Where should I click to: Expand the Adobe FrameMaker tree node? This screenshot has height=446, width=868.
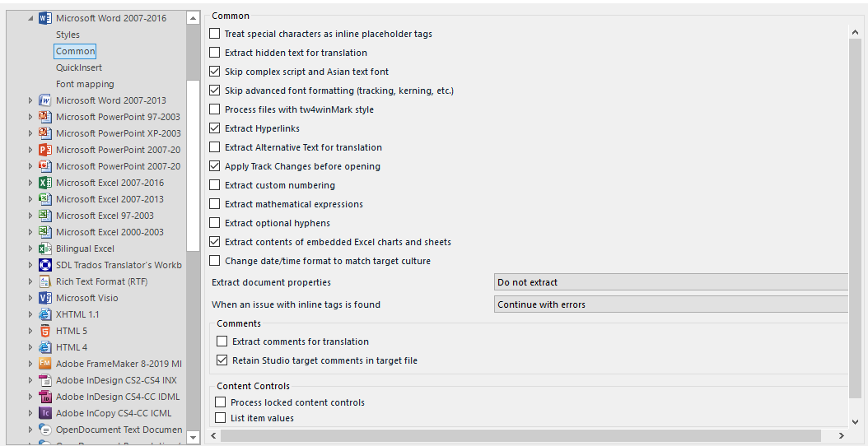pos(30,364)
